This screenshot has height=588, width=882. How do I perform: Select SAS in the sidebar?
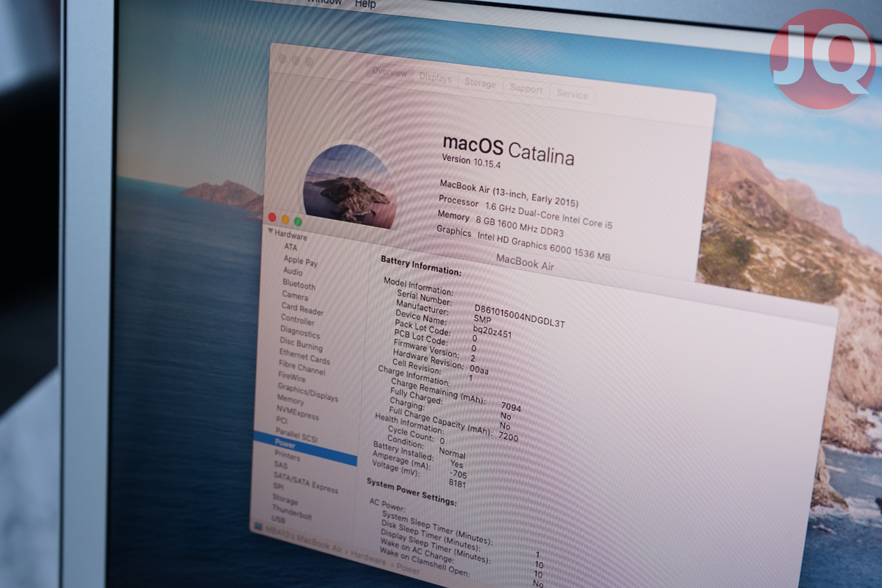pos(281,466)
